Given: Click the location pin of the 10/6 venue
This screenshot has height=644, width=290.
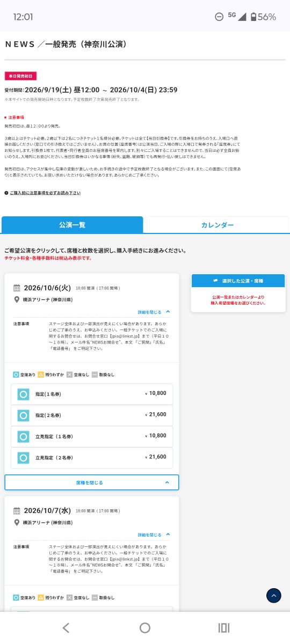Looking at the screenshot, I should 17,299.
